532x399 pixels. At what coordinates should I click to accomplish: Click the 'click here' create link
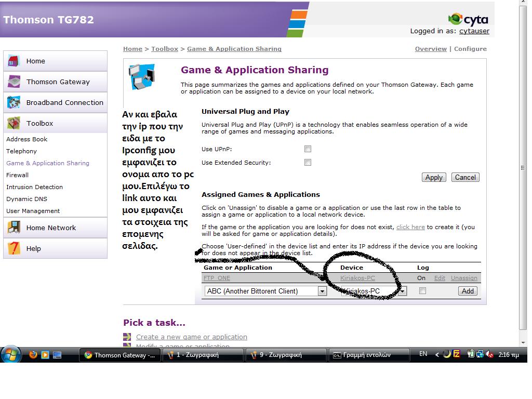[x=410, y=227]
